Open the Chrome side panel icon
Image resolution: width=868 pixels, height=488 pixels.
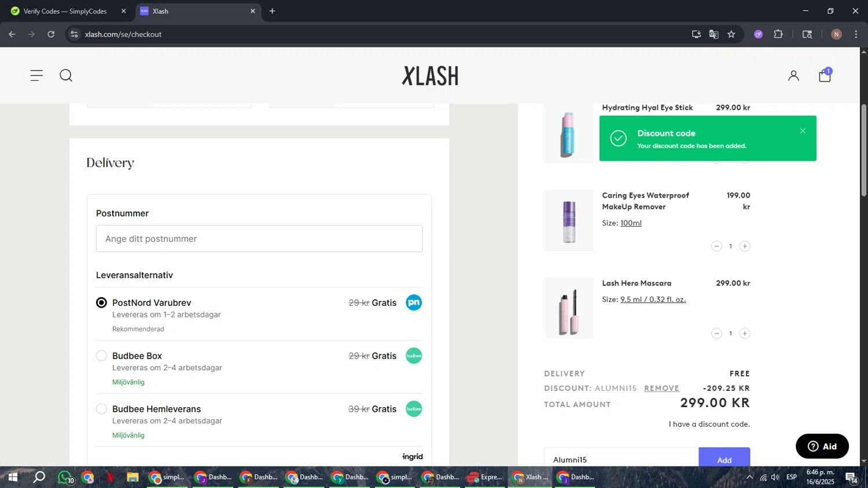point(807,34)
